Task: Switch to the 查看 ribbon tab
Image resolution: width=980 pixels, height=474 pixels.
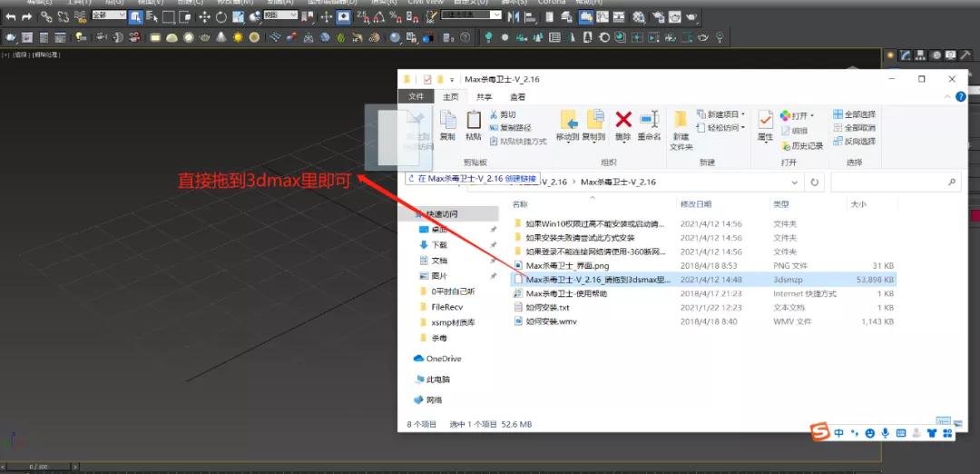Action: (517, 96)
